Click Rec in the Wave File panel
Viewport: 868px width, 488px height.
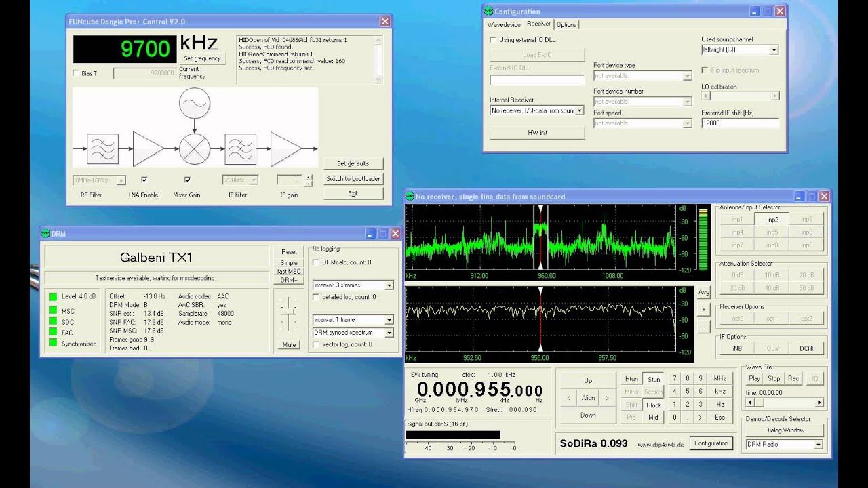[x=793, y=378]
